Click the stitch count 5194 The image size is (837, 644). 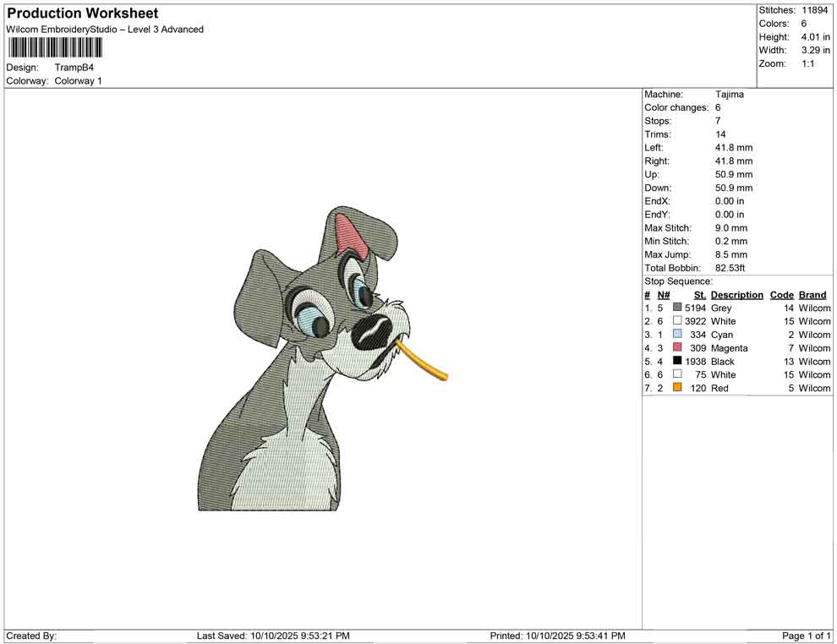point(696,308)
